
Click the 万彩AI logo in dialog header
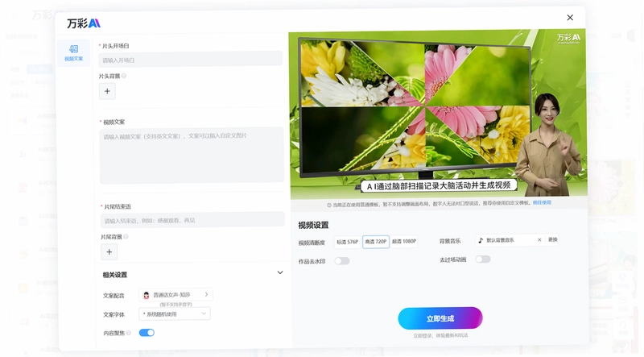click(84, 23)
